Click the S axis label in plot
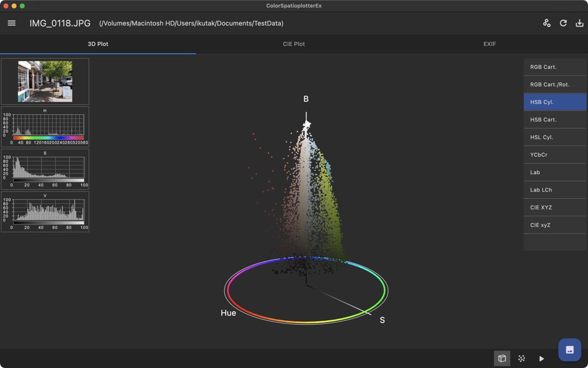Viewport: 588px width, 368px height. click(382, 320)
